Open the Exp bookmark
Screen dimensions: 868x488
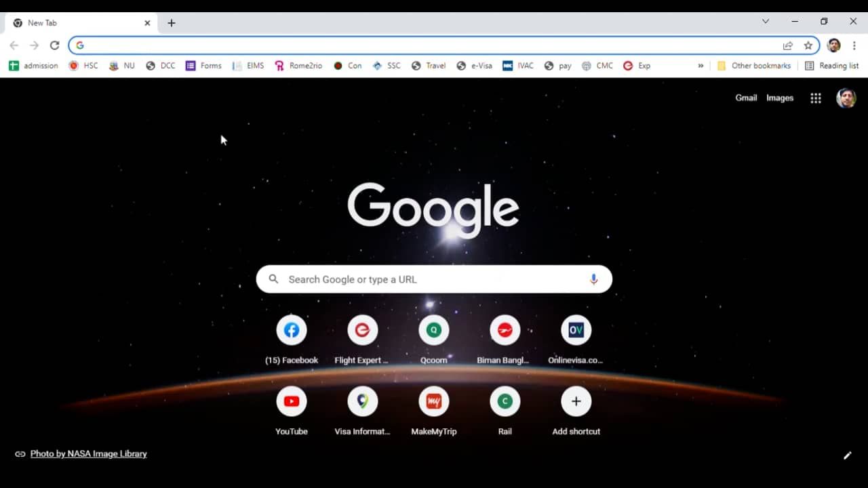point(637,66)
